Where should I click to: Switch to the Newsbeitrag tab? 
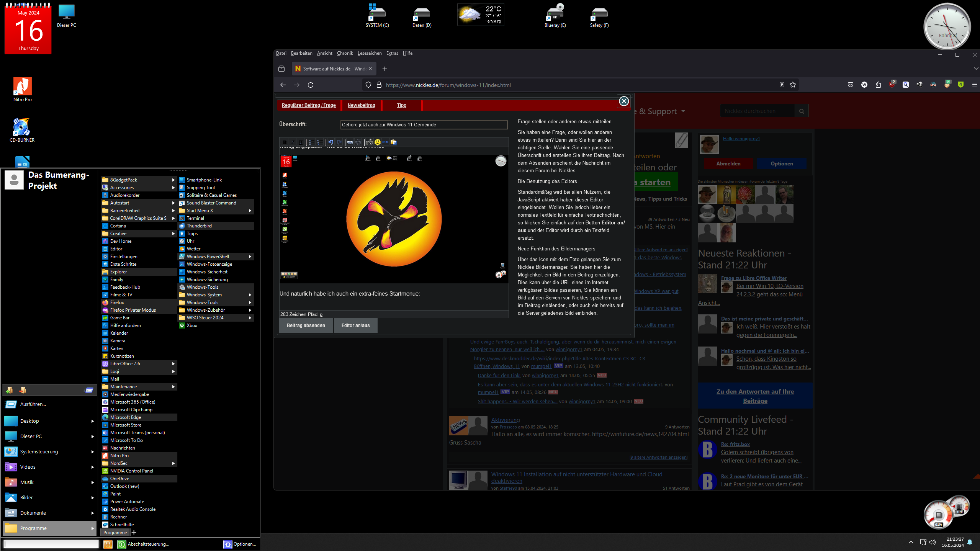[x=361, y=105]
